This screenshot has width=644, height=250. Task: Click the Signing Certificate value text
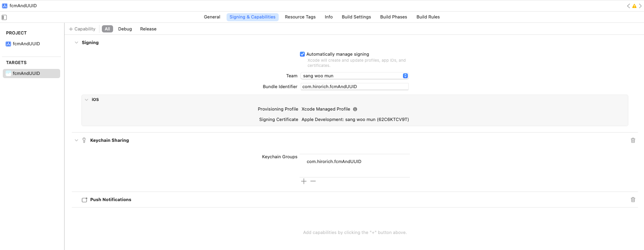pos(355,119)
